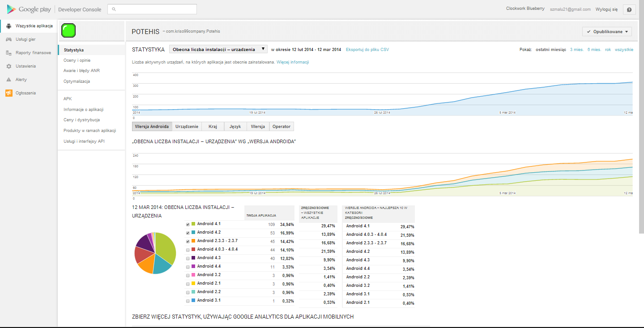Uncheck the Android 4.1 checkbox

tap(188, 224)
